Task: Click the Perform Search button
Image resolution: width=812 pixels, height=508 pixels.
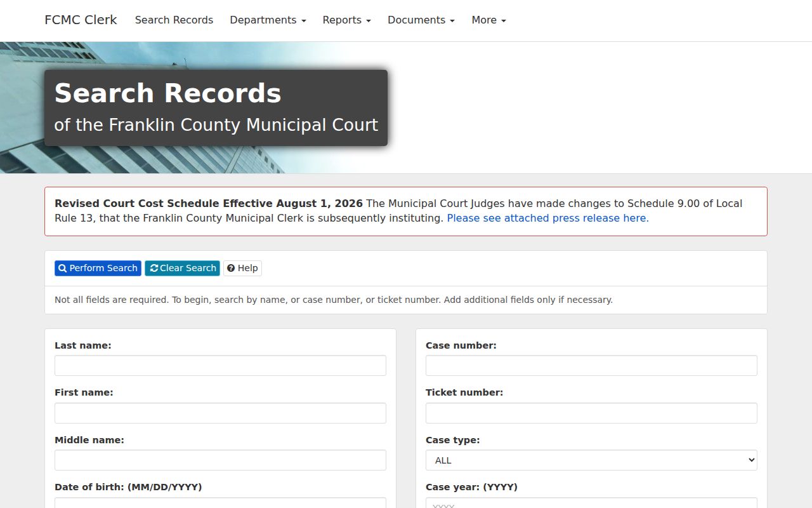Action: pyautogui.click(x=98, y=268)
